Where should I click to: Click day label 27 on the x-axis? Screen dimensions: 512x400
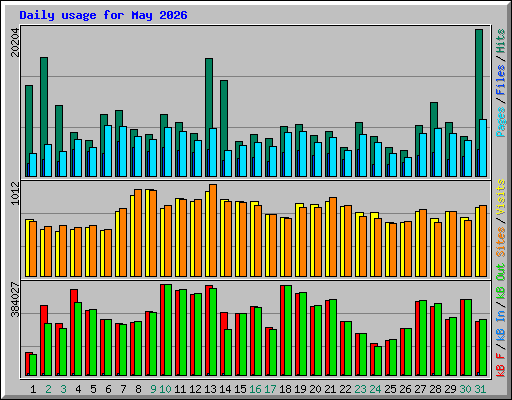point(420,389)
